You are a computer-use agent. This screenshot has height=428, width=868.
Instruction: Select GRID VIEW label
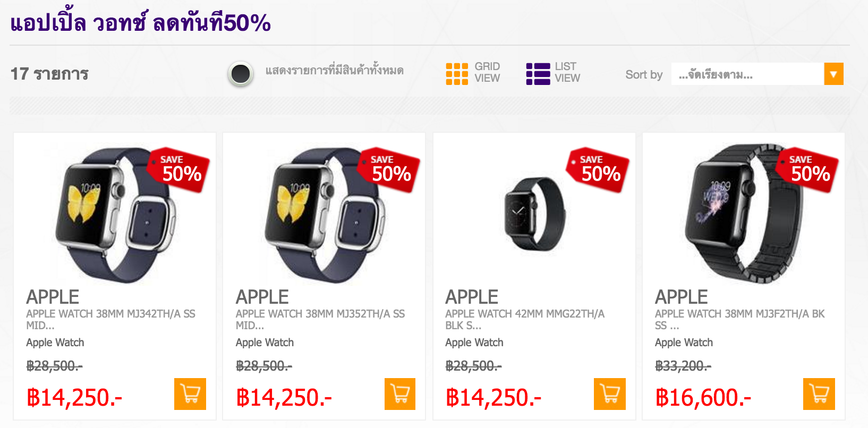(x=487, y=72)
